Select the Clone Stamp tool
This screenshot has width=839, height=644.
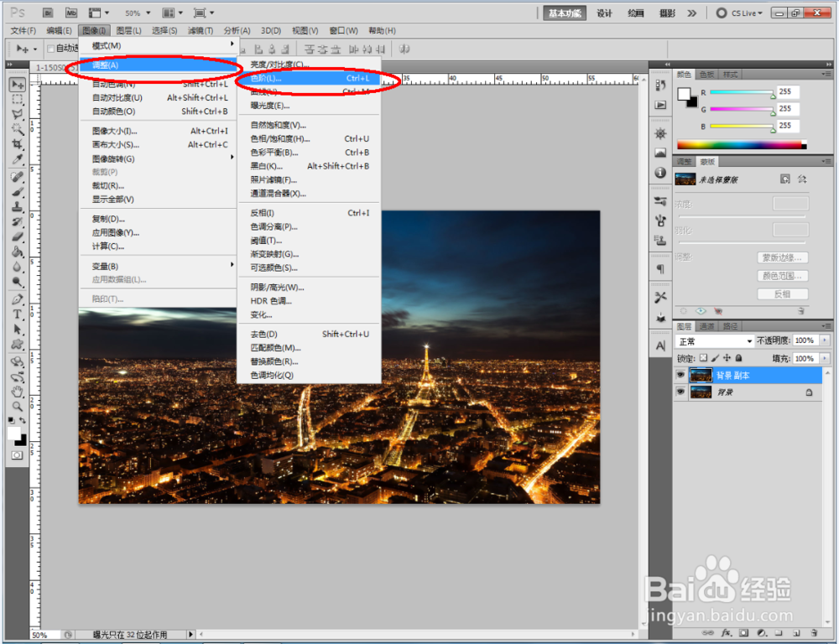click(17, 207)
